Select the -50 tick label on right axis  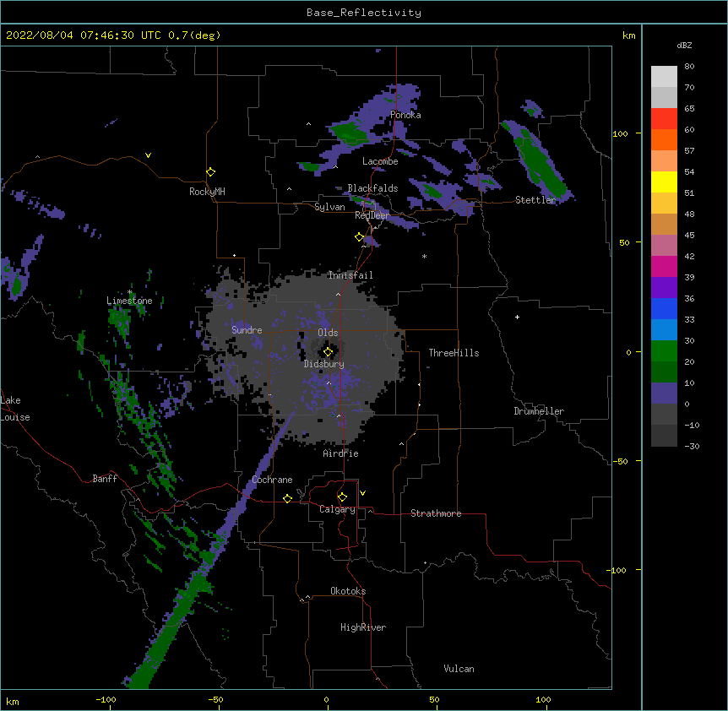pyautogui.click(x=620, y=461)
